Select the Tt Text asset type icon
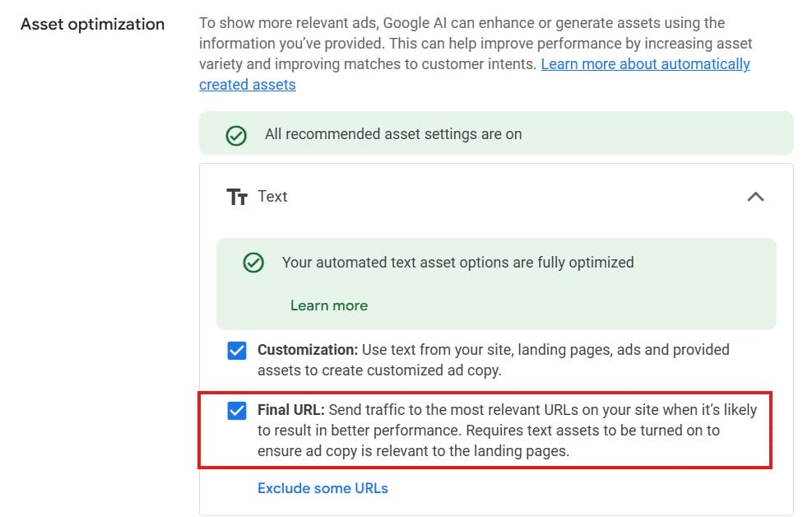812x517 pixels. coord(237,196)
